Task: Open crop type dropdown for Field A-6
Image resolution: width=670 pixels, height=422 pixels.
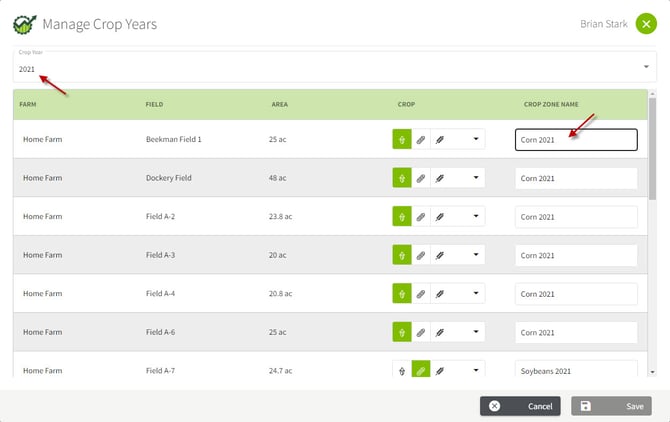Action: pos(475,332)
